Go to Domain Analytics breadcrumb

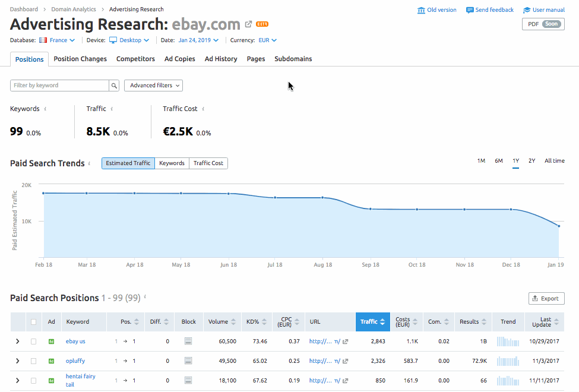(74, 10)
